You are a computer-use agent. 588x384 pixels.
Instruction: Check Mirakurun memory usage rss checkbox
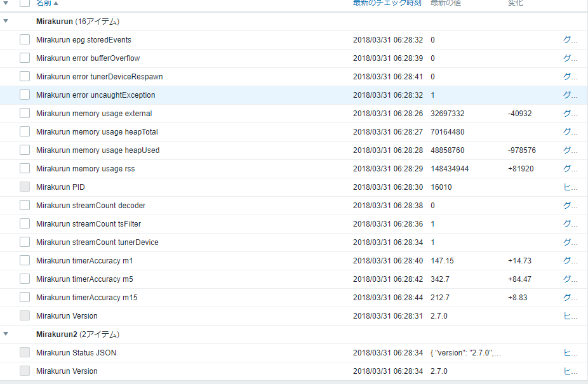[x=25, y=168]
